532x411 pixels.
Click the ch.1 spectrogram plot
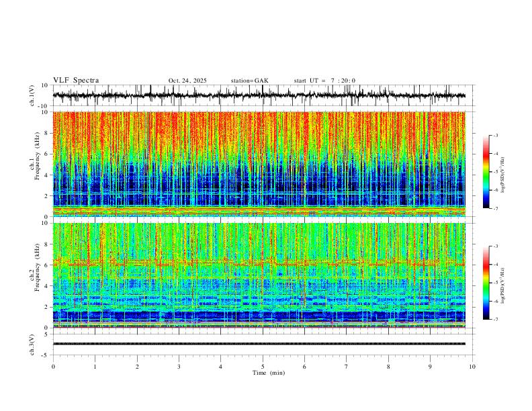[259, 164]
